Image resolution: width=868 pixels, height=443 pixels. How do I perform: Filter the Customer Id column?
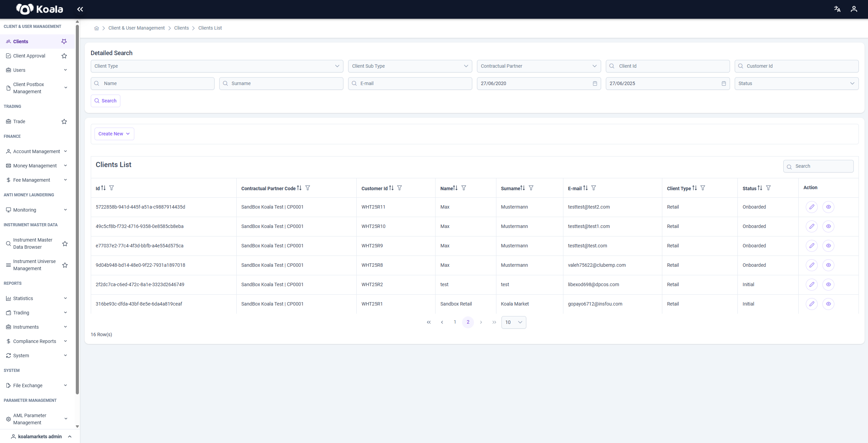[x=399, y=188]
